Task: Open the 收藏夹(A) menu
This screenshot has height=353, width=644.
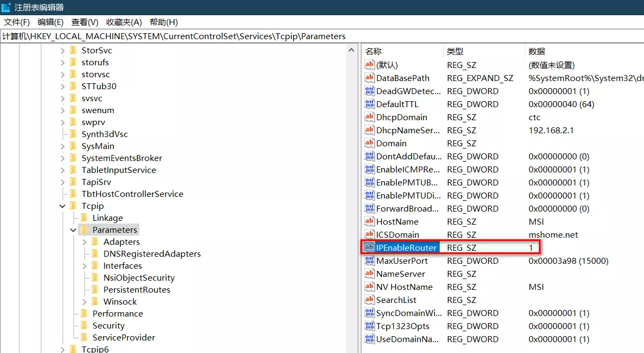Action: (124, 22)
